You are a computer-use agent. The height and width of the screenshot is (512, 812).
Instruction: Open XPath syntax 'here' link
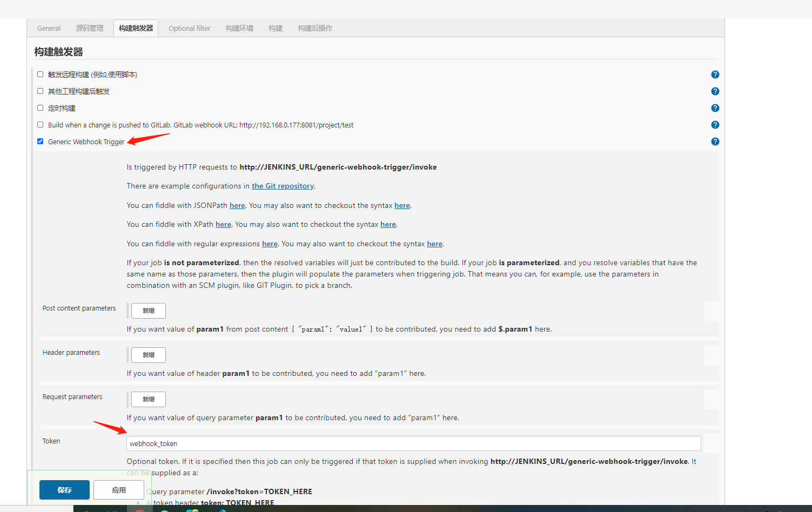click(x=388, y=224)
